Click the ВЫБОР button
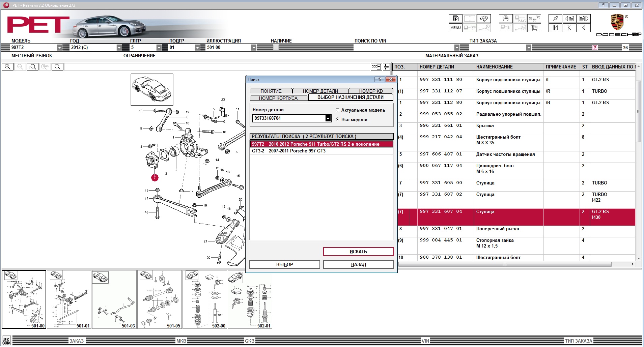 pyautogui.click(x=284, y=264)
